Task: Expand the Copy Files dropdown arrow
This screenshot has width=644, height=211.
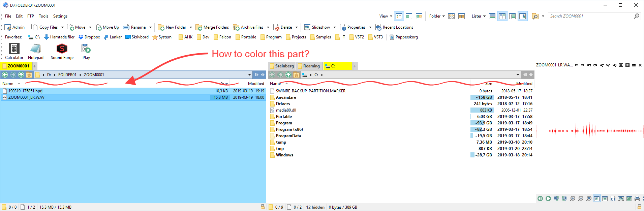Action: pyautogui.click(x=62, y=27)
